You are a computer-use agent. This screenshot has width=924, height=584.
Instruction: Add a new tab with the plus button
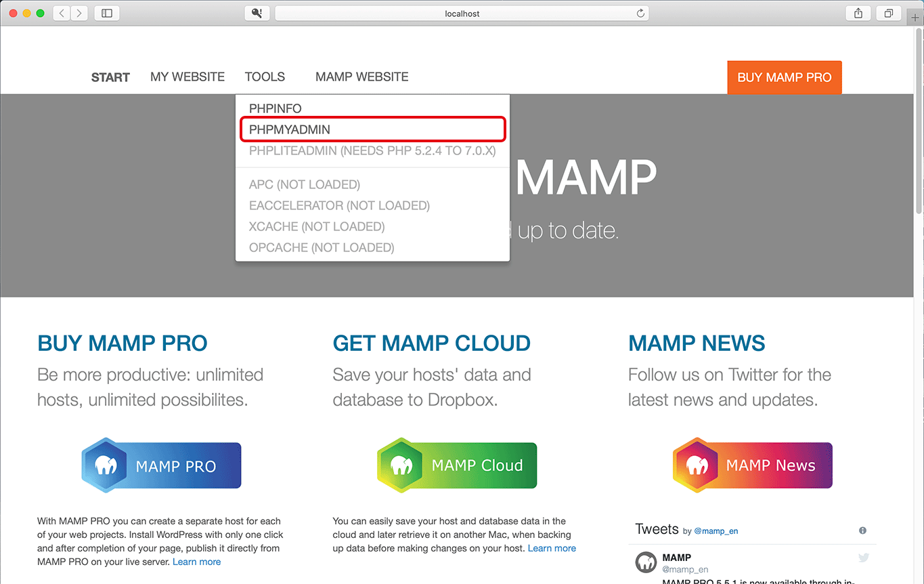click(915, 18)
